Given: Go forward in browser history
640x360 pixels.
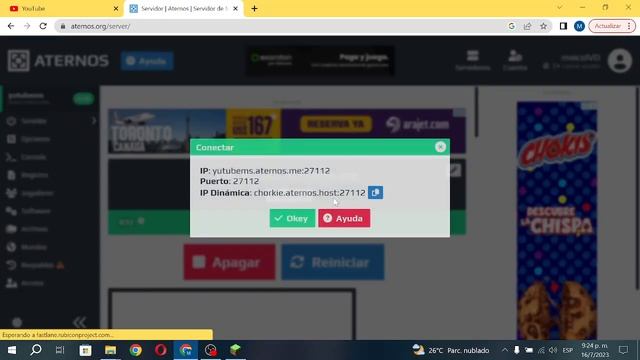Looking at the screenshot, I should (x=27, y=26).
